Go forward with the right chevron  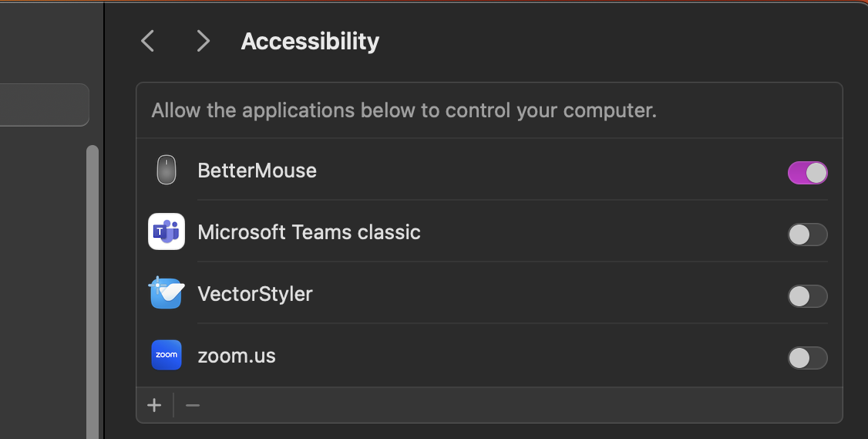pyautogui.click(x=203, y=41)
